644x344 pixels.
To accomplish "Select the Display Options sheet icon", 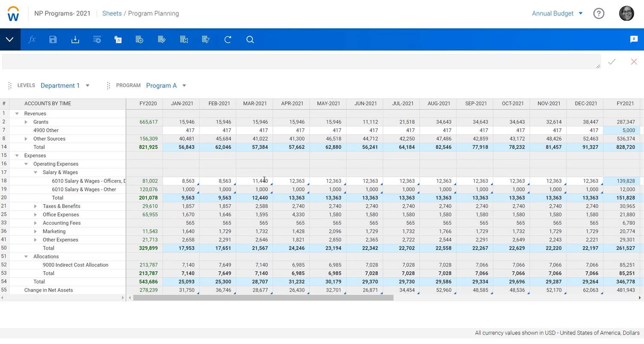I will pyautogui.click(x=161, y=39).
